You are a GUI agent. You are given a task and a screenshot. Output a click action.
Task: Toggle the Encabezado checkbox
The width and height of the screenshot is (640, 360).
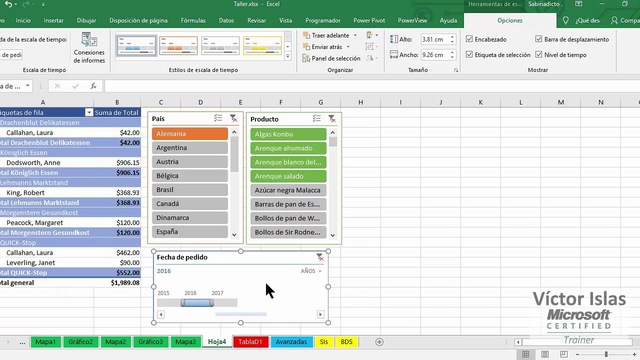(x=469, y=39)
